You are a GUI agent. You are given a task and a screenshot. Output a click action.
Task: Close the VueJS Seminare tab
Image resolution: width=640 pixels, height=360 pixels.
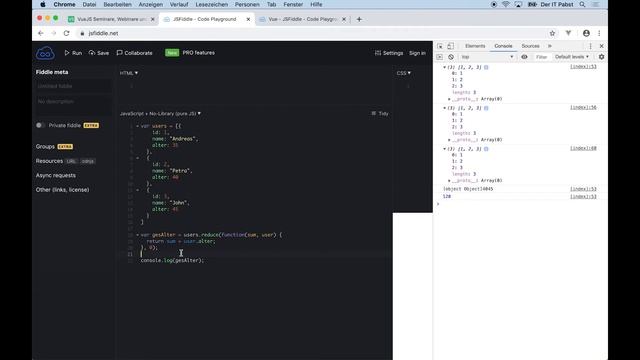pos(153,19)
